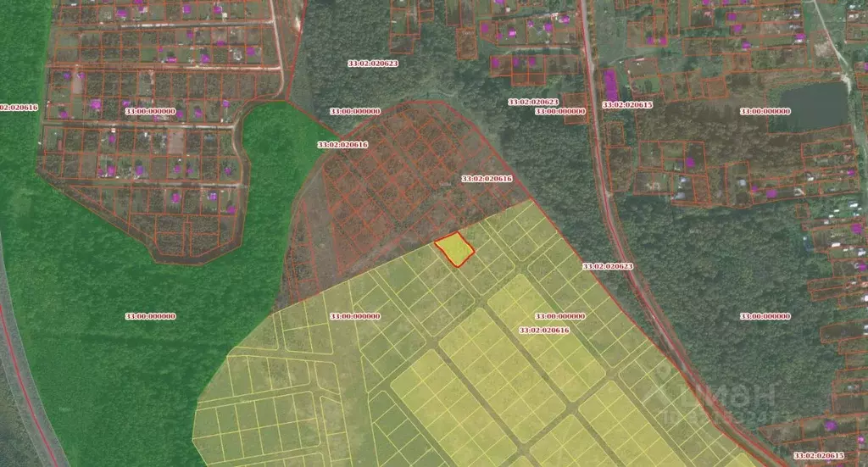The width and height of the screenshot is (868, 467).
Task: Click the dark pond on the map
Action: point(813,106)
